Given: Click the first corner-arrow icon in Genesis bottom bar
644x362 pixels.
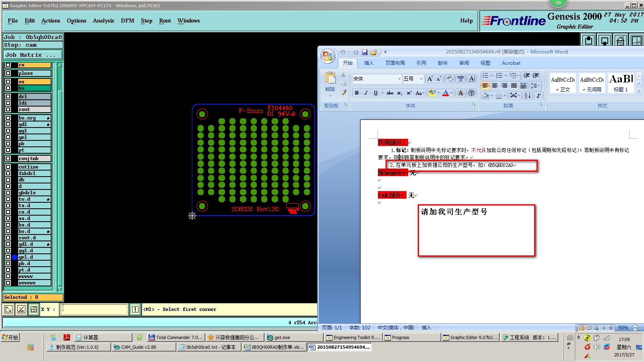Looking at the screenshot, I should click(x=8, y=309).
